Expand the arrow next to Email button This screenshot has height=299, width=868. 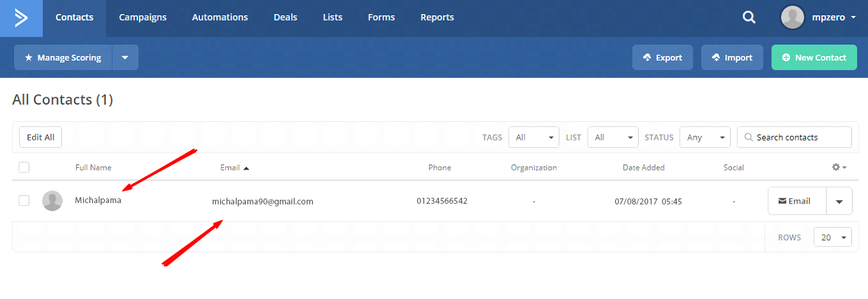point(839,201)
